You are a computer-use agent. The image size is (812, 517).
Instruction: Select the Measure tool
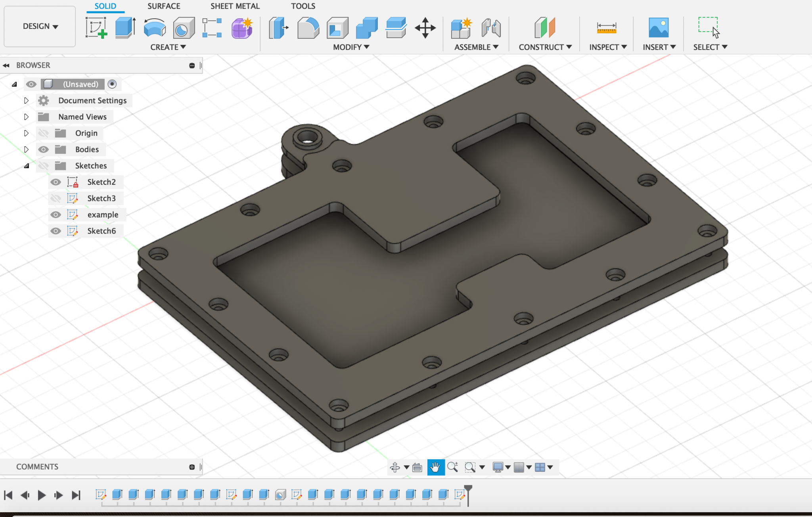tap(607, 28)
